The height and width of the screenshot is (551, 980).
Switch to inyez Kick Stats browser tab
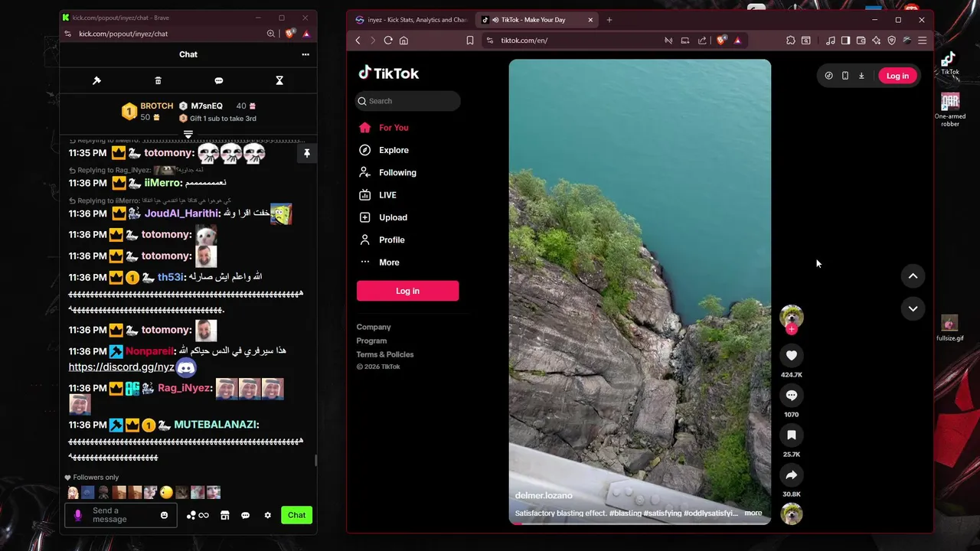[x=412, y=20]
